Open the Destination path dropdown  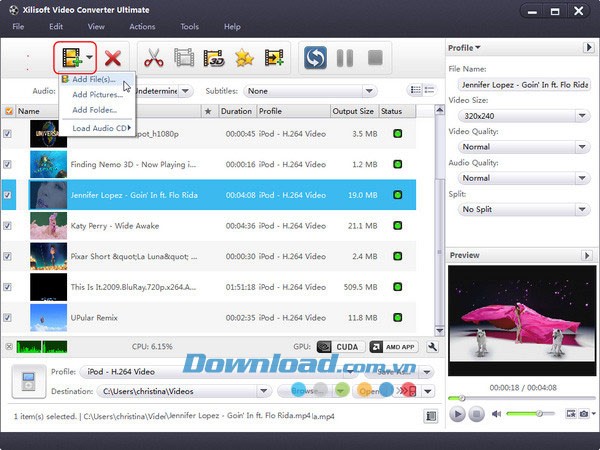point(264,391)
